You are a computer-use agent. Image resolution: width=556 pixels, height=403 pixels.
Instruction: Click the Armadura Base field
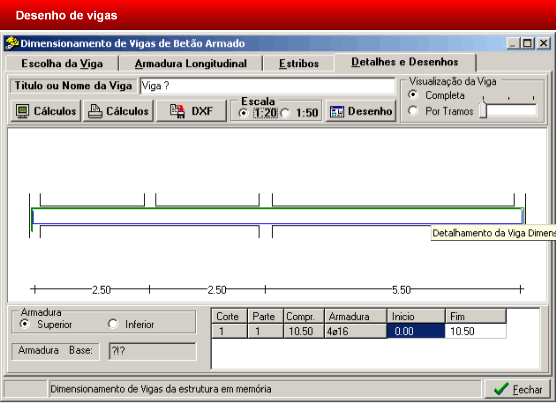tap(152, 351)
